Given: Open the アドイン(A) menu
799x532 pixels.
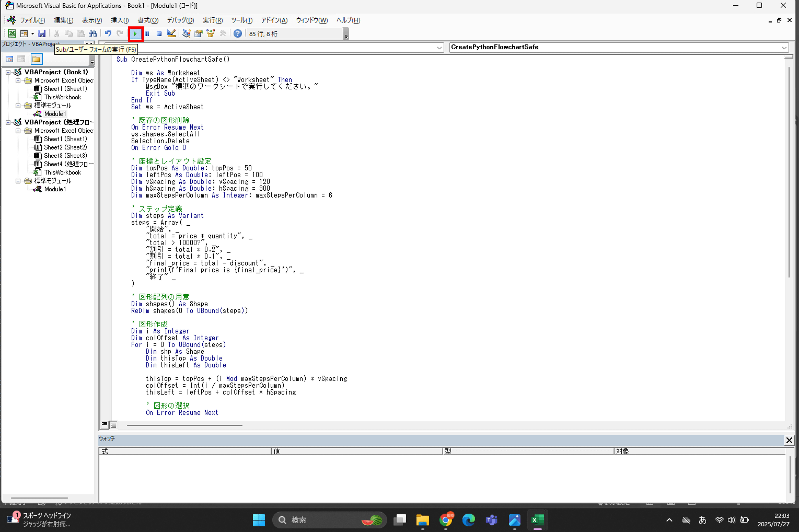Looking at the screenshot, I should [274, 20].
